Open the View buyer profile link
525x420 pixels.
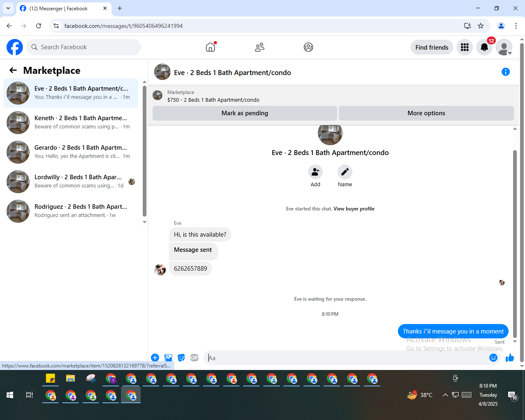point(354,209)
